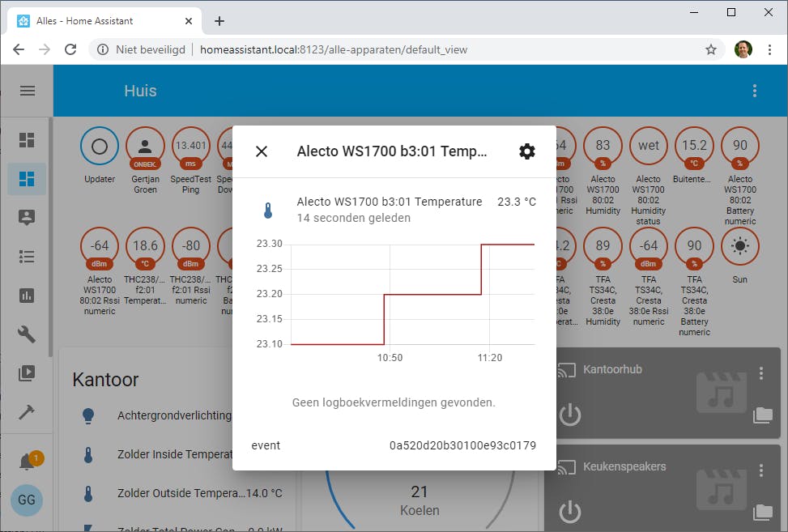Open Developer Tools hammer icon
Image resolution: width=788 pixels, height=532 pixels.
click(27, 412)
